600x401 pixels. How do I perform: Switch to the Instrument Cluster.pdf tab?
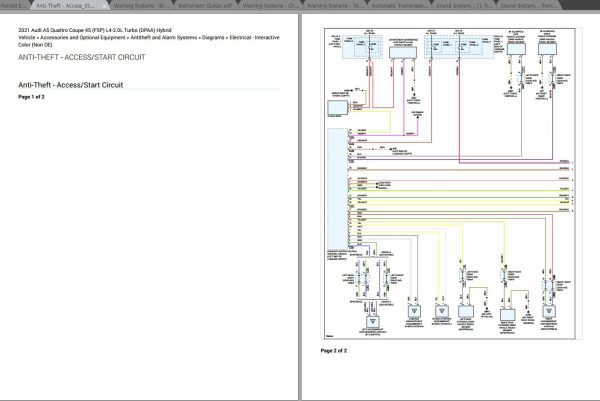coord(205,5)
